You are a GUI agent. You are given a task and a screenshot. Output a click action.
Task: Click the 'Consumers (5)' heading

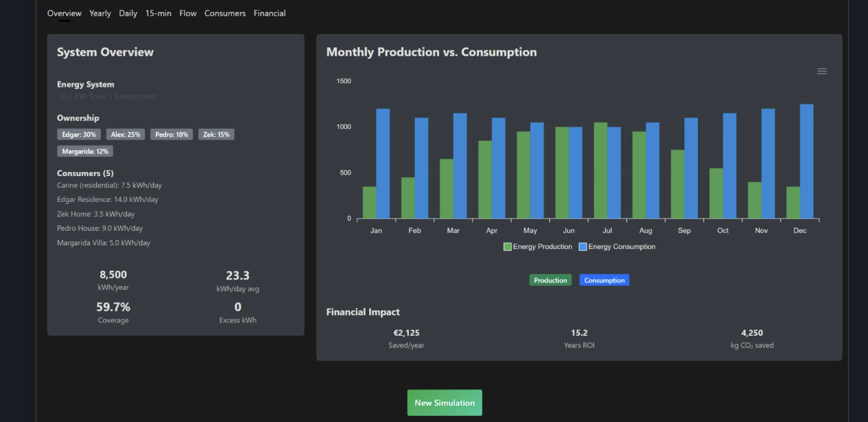85,173
